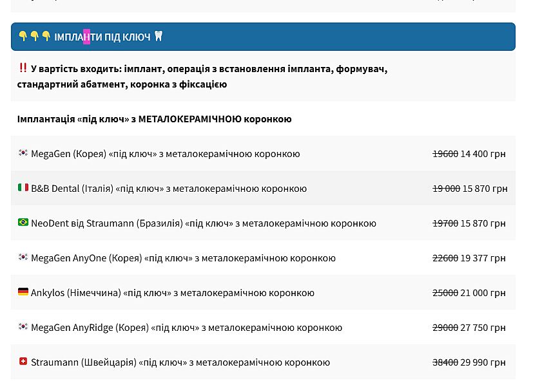Click the Germany flag beside Ankylos

click(23, 292)
